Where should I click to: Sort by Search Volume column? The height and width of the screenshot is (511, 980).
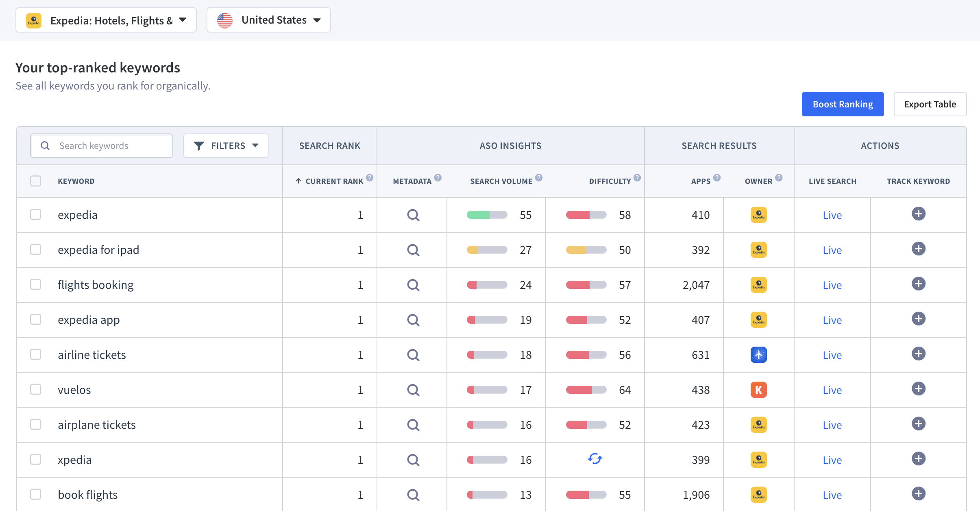click(501, 181)
